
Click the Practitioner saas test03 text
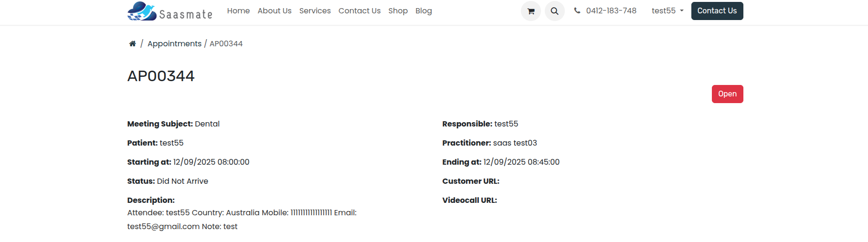[514, 143]
